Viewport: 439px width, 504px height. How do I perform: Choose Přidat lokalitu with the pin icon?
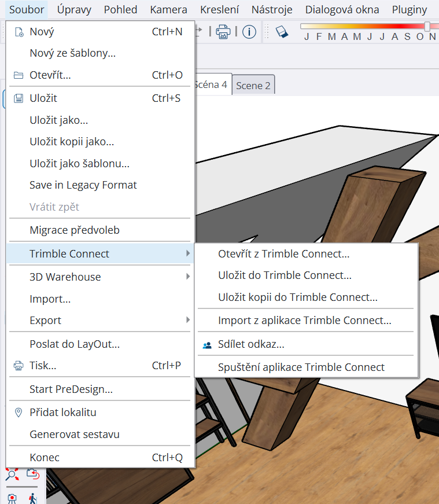point(62,413)
